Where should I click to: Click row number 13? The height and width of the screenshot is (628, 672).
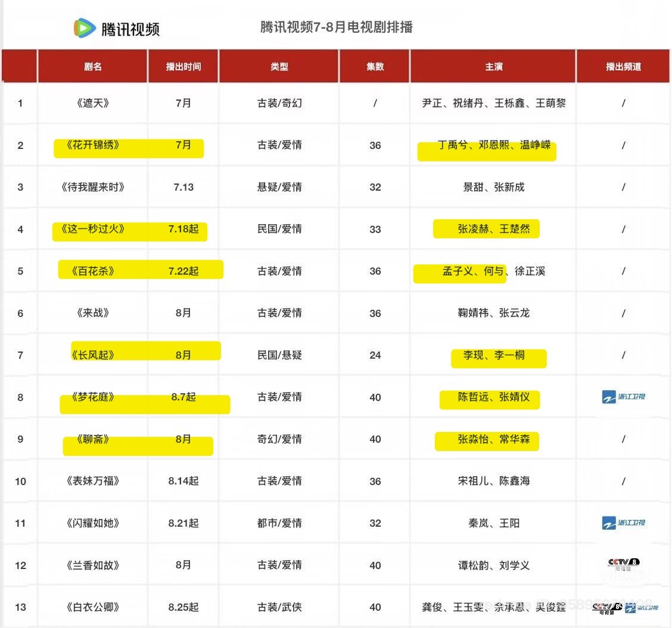[x=20, y=607]
